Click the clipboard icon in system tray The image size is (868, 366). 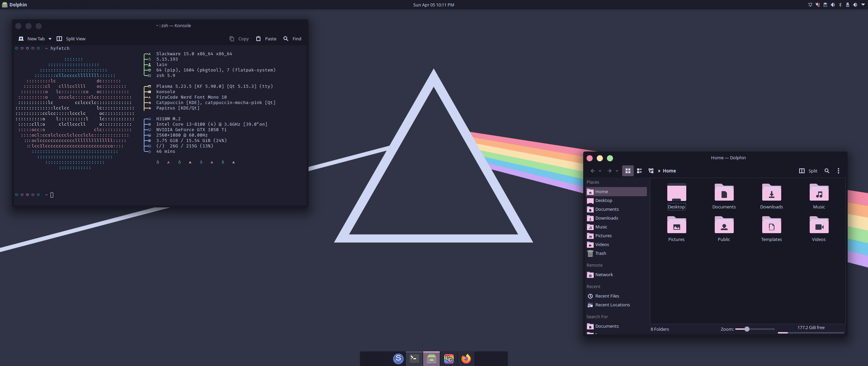[825, 5]
